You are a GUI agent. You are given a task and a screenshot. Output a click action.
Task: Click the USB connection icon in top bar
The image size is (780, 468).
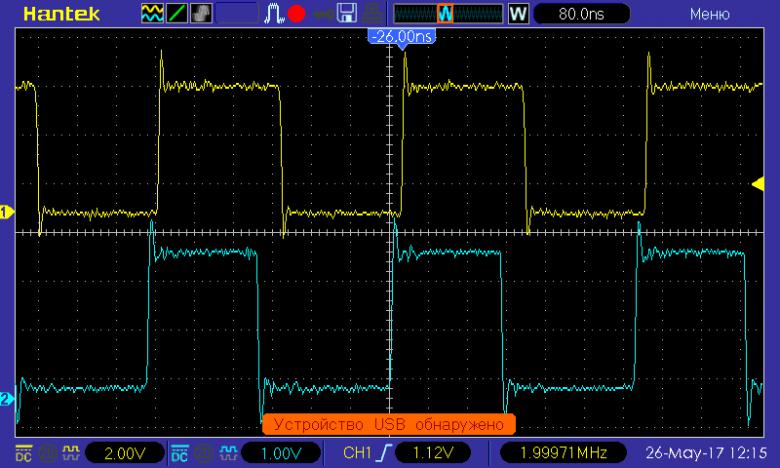(322, 14)
